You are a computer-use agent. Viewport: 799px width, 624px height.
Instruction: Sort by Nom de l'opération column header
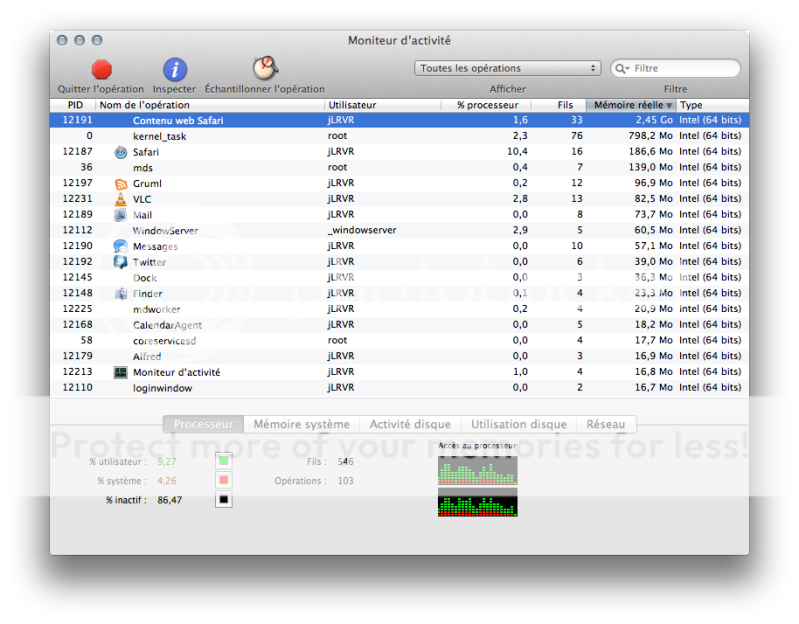point(210,105)
